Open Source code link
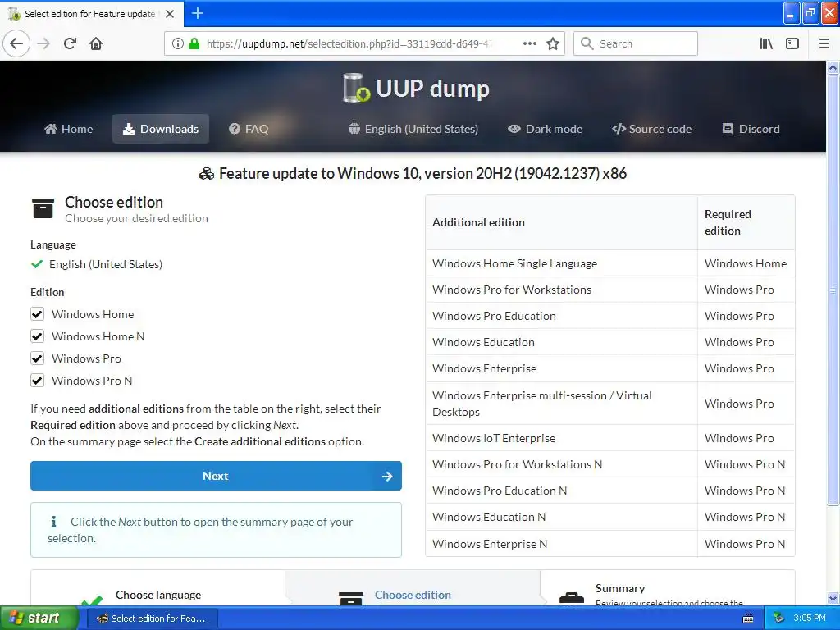 [x=651, y=129]
